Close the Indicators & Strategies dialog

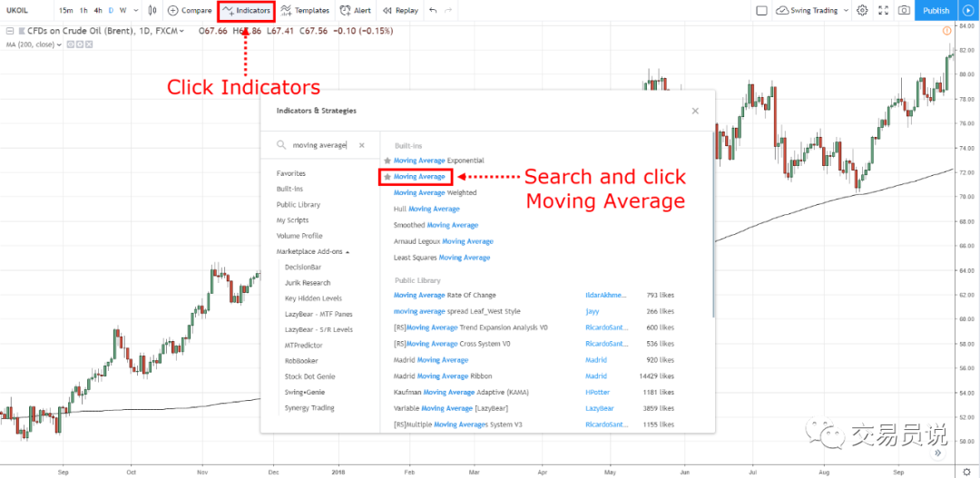point(695,111)
